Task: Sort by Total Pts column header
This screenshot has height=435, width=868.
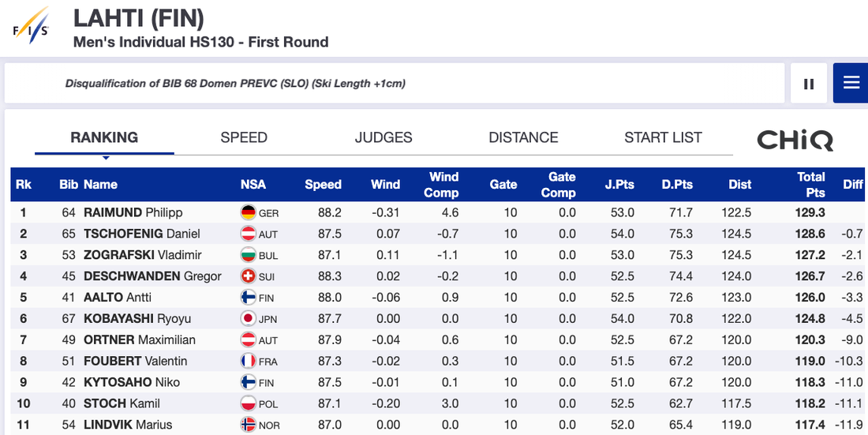Action: pyautogui.click(x=810, y=184)
